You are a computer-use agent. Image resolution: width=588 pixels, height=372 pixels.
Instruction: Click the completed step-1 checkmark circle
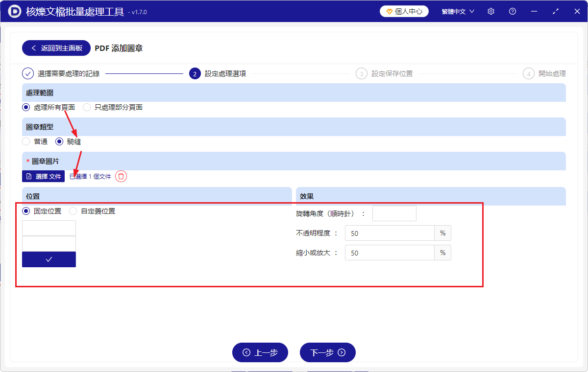click(27, 73)
